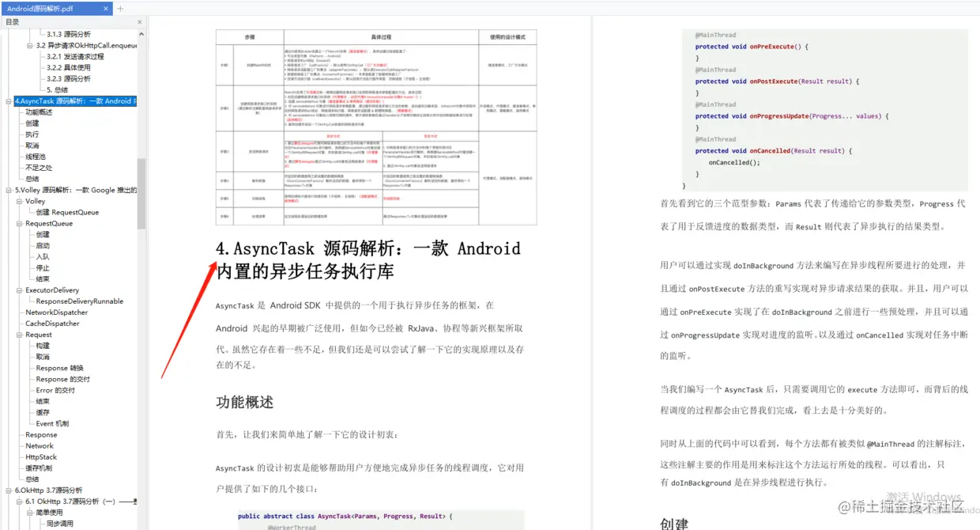Viewport: 980px width, 530px height.
Task: Collapse the 5.Volley 源码解析 node
Action: click(x=9, y=191)
